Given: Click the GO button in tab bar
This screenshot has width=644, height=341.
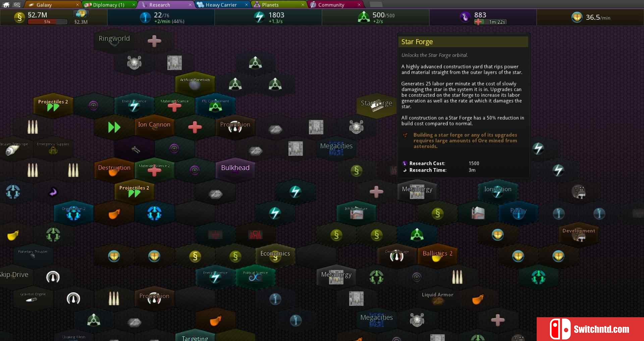Looking at the screenshot, I should (x=17, y=5).
